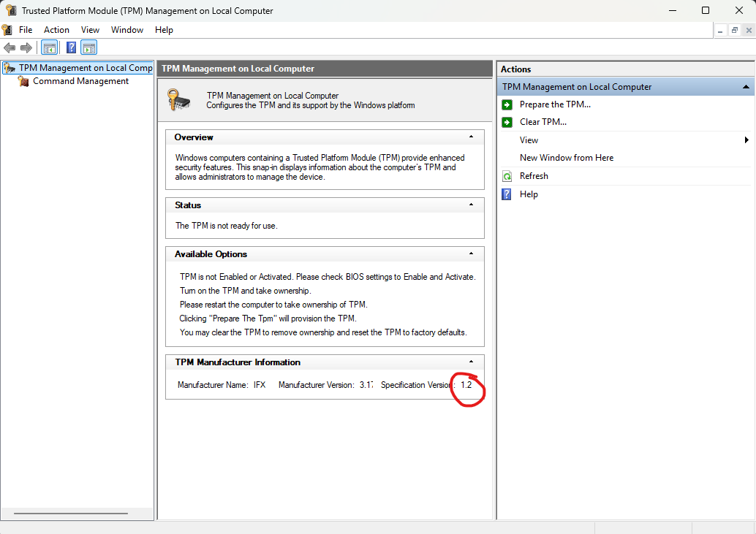Click the Manufacturer Version value text
This screenshot has width=756, height=534.
(366, 385)
